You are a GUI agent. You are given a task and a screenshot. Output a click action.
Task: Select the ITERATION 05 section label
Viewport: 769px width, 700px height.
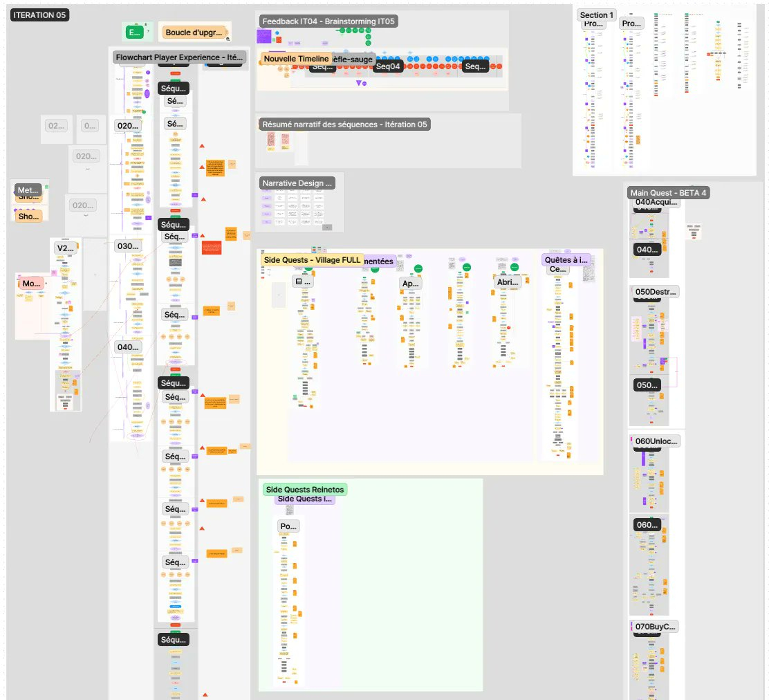[x=39, y=15]
